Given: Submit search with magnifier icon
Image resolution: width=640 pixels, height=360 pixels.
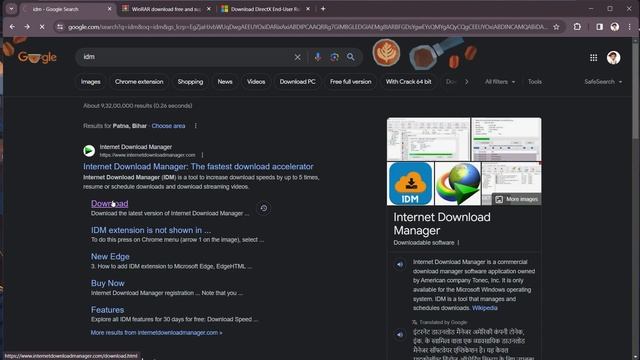Looking at the screenshot, I should tap(351, 57).
